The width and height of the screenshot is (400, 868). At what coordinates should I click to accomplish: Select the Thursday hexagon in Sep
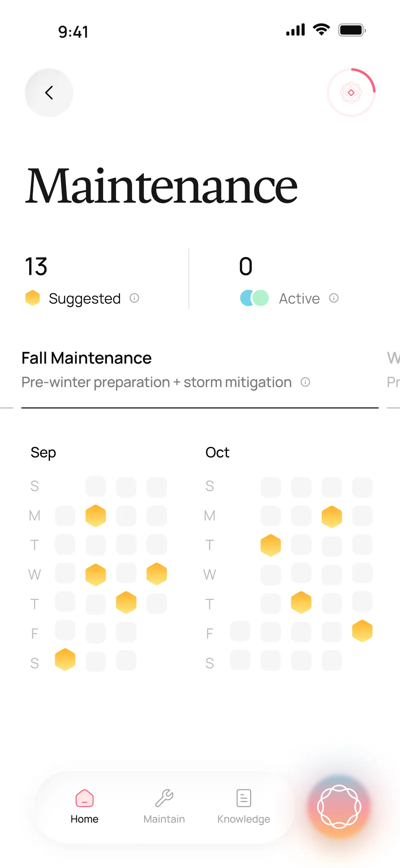(126, 603)
